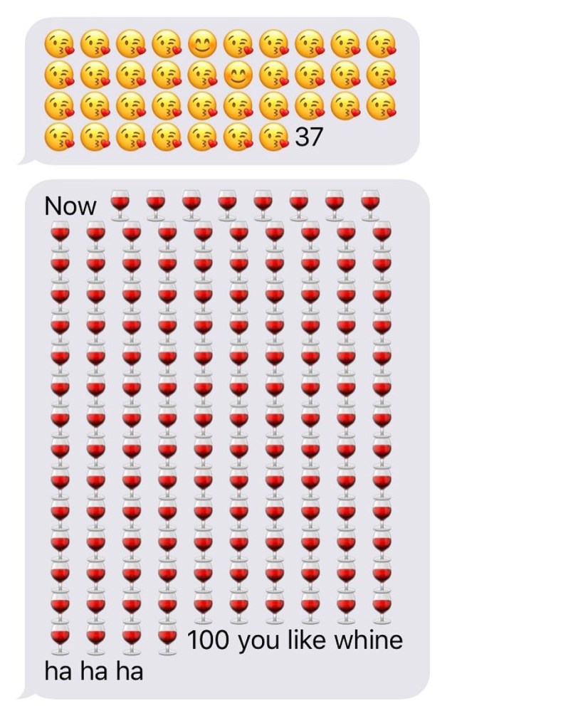Select the last wine glass beside 'Now' row
Screen dimensions: 583x728
click(x=370, y=205)
